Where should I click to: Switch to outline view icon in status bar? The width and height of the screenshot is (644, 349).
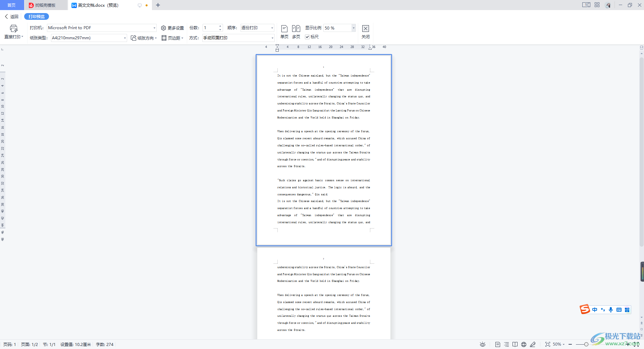pos(506,344)
